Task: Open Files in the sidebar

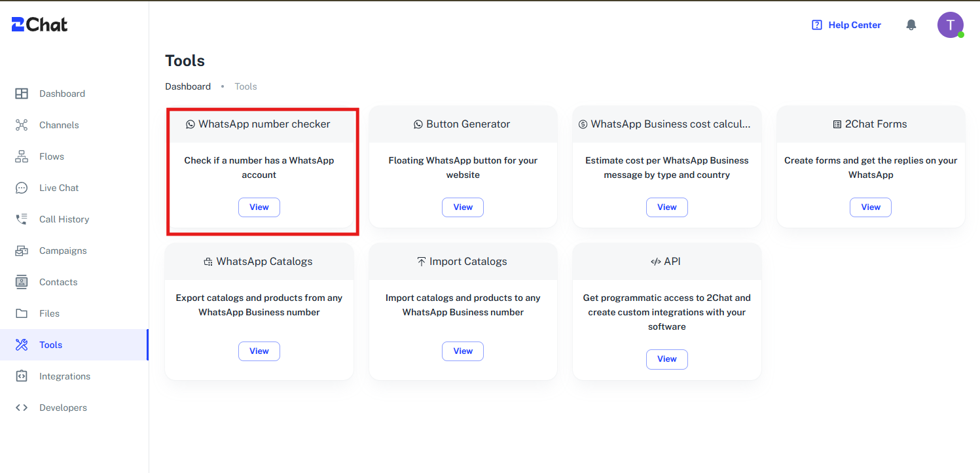Action: pos(50,313)
